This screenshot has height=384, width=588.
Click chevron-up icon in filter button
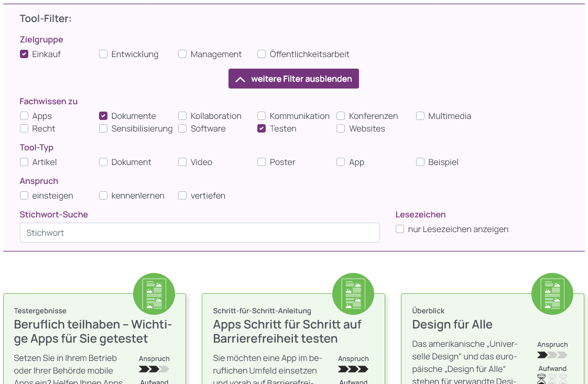(x=241, y=79)
